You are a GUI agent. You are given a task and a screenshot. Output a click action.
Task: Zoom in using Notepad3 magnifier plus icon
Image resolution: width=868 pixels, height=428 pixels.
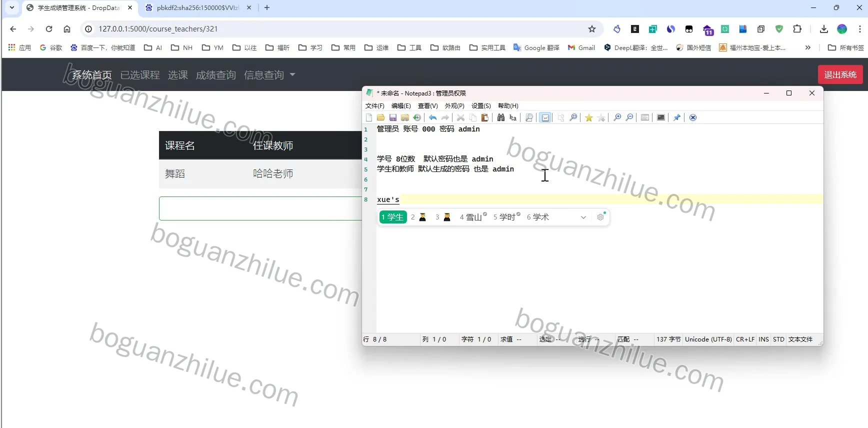click(617, 117)
